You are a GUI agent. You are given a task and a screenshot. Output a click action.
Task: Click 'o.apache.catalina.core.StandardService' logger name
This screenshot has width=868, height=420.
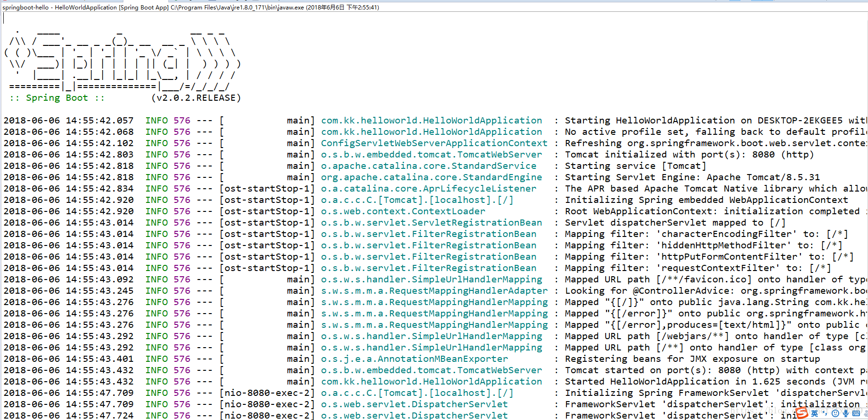click(x=429, y=166)
